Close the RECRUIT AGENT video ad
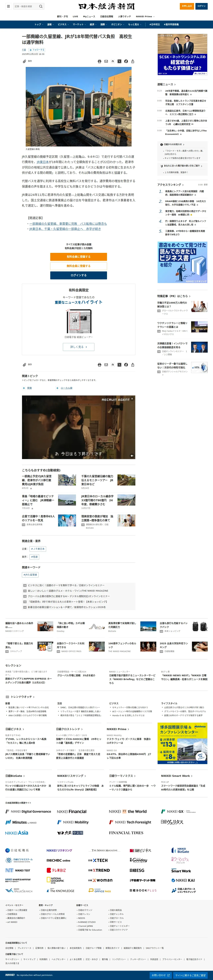The image size is (213, 980). coord(132,399)
